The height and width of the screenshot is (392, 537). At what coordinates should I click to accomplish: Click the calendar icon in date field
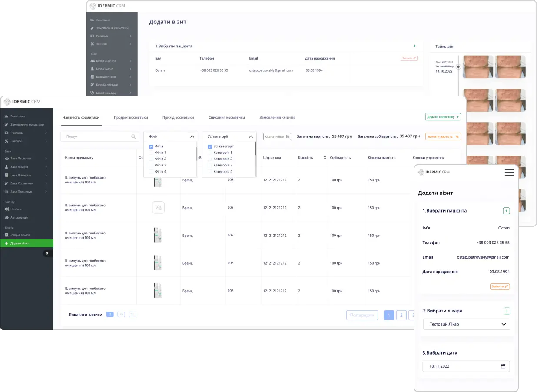[503, 366]
